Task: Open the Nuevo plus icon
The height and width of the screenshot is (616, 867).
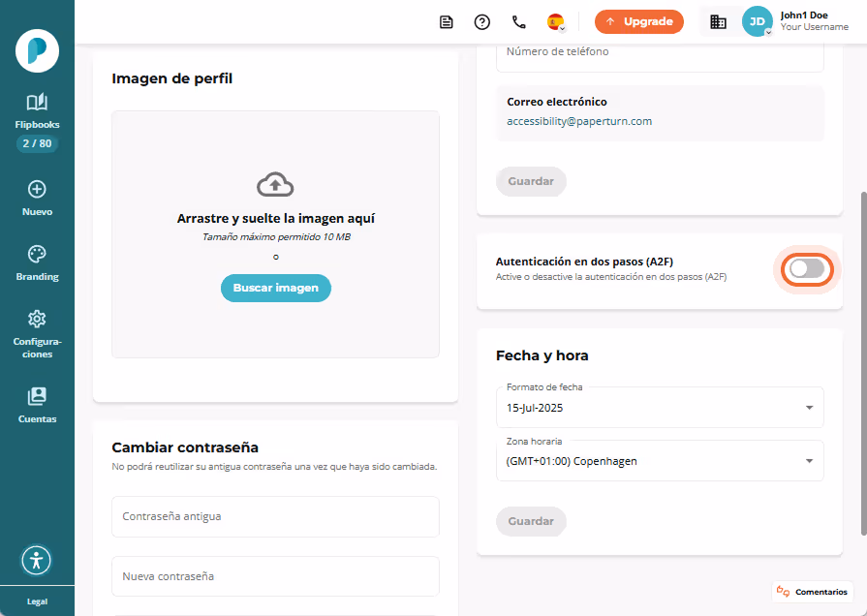Action: (37, 190)
